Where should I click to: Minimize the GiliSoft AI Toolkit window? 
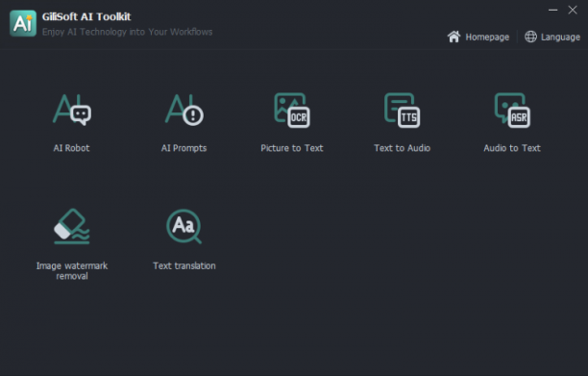552,11
